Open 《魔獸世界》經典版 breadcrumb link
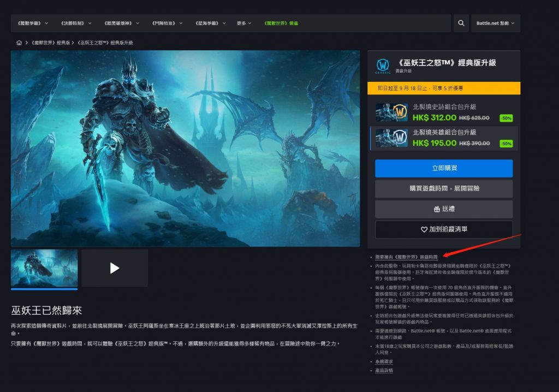 point(51,43)
